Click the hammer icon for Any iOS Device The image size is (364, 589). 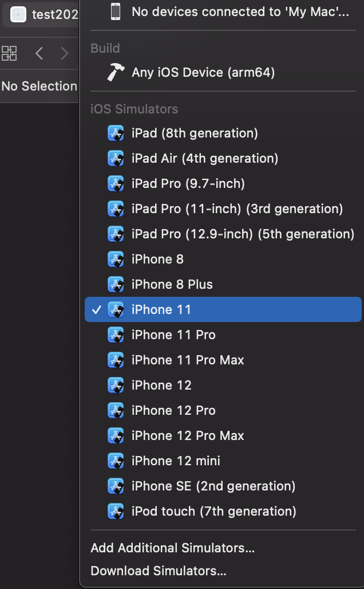tap(116, 72)
